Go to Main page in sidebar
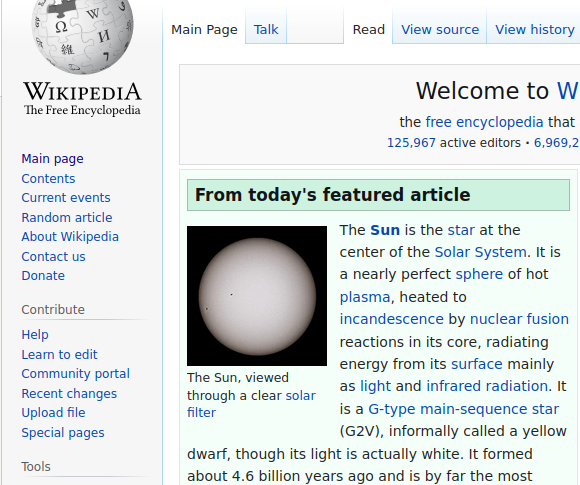 [x=53, y=159]
